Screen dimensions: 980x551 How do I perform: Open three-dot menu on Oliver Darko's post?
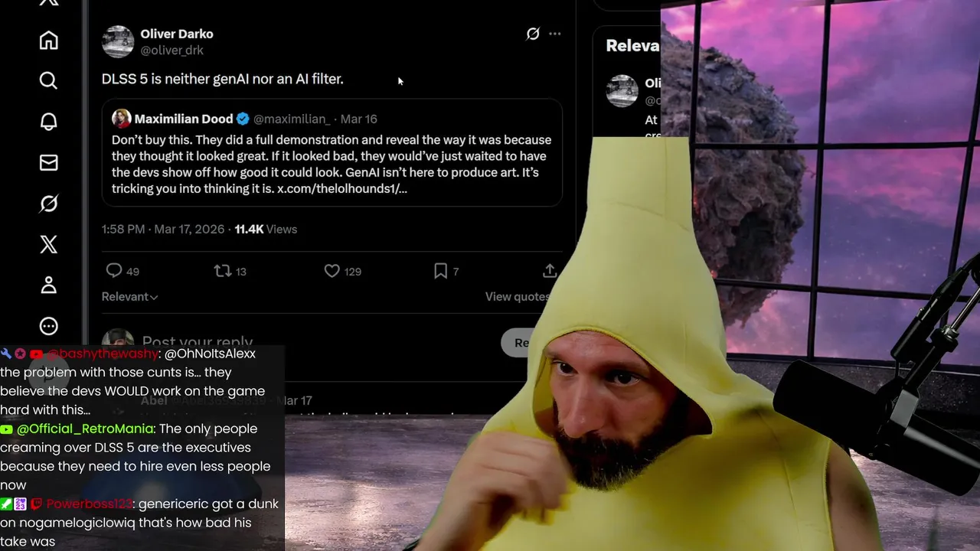[555, 34]
